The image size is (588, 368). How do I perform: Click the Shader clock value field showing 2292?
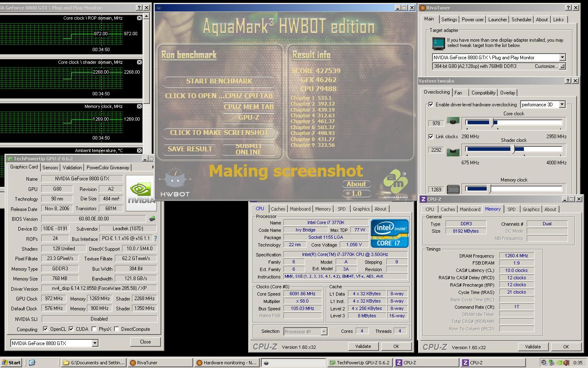point(436,150)
